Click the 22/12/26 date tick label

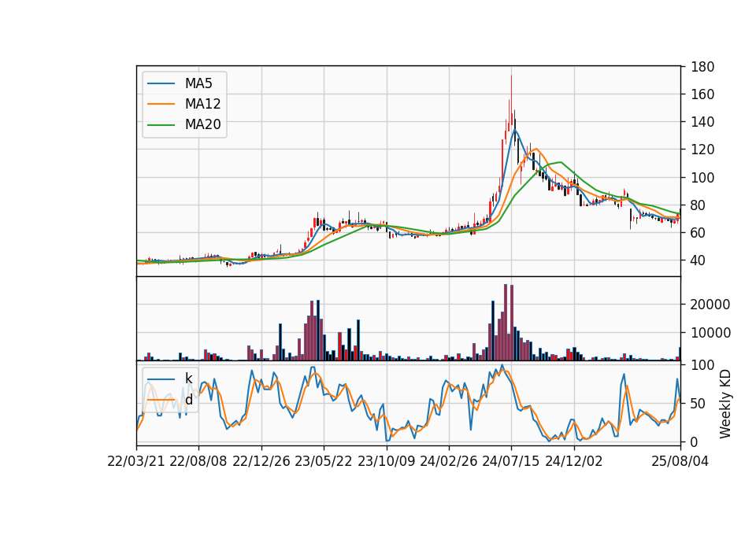[261, 461]
